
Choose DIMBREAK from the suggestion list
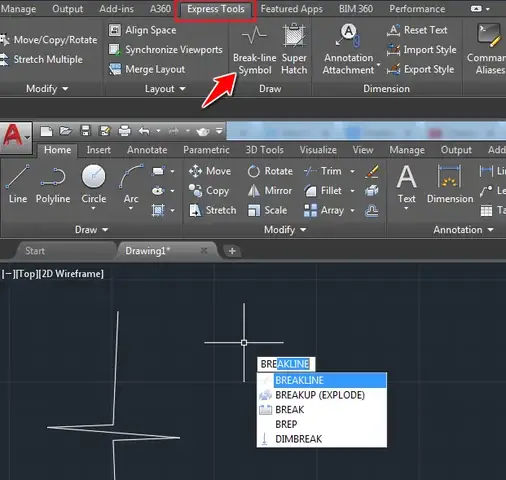pyautogui.click(x=322, y=439)
